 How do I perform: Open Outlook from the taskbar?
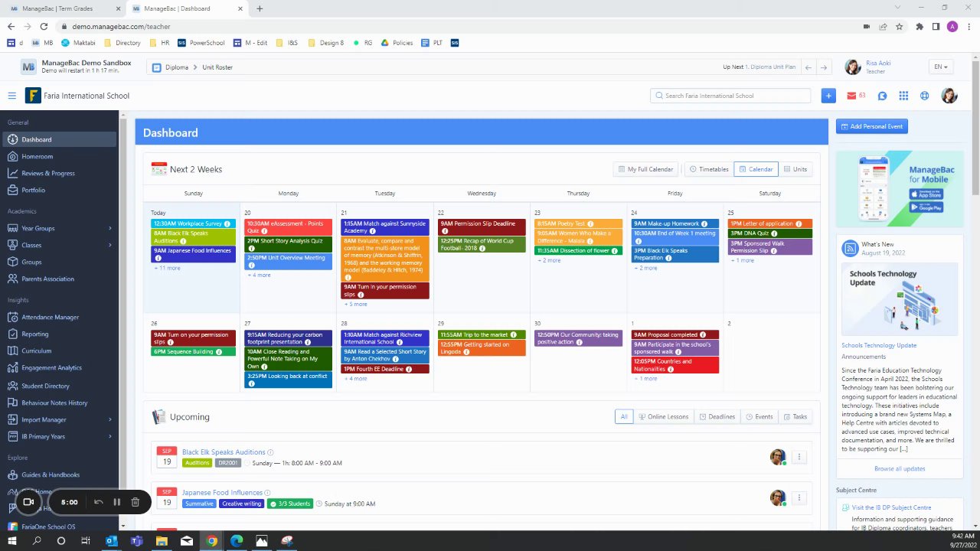click(x=111, y=541)
